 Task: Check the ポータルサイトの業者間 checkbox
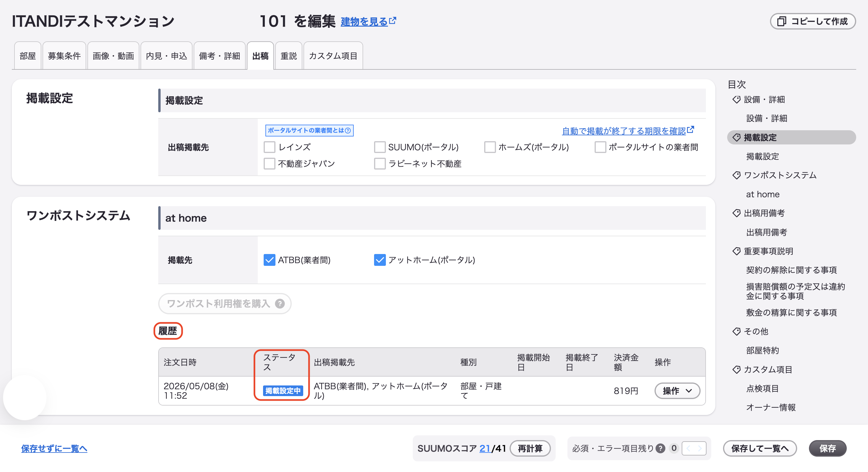tap(600, 147)
